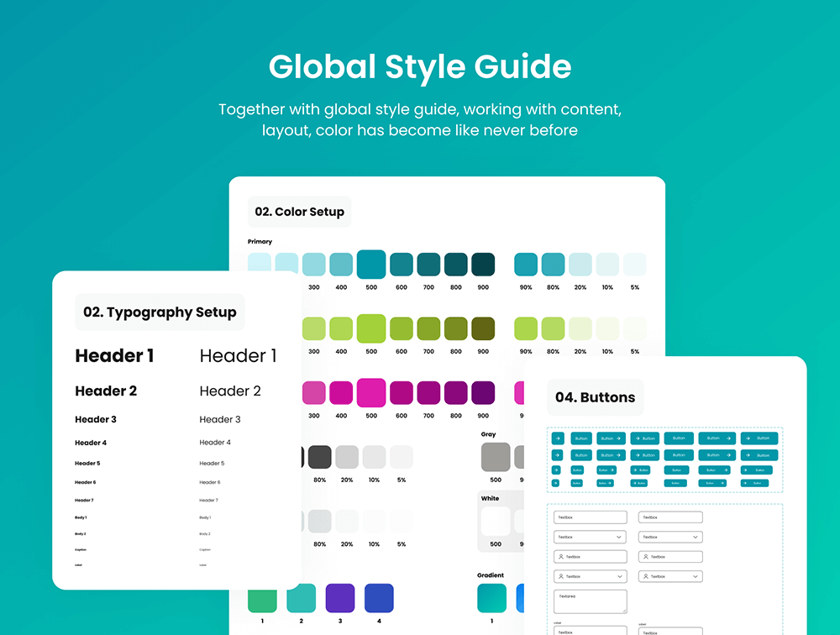
Task: Click the arrow-only button in the top button row
Action: [557, 438]
